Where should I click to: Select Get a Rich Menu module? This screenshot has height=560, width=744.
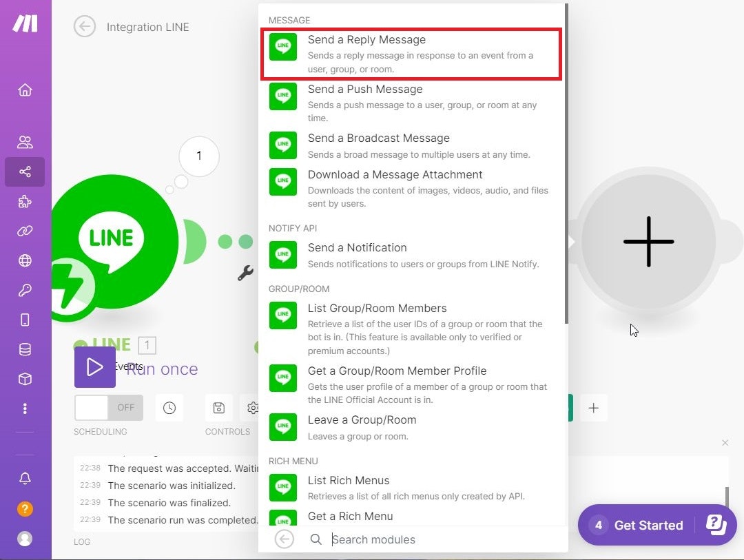click(411, 517)
